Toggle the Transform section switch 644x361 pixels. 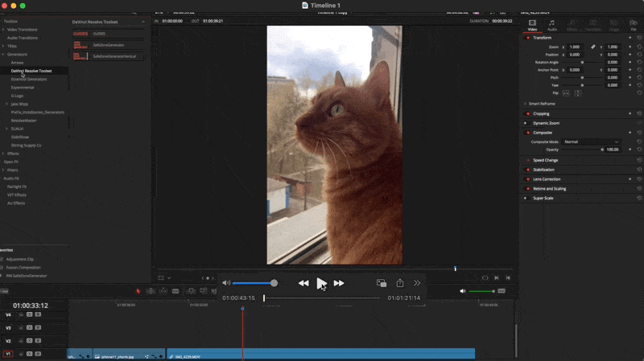tap(528, 38)
